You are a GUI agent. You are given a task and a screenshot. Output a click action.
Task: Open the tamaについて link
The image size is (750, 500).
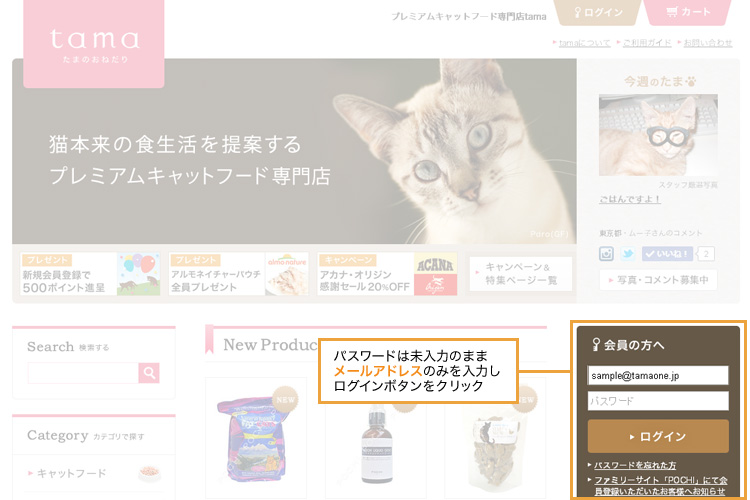584,43
